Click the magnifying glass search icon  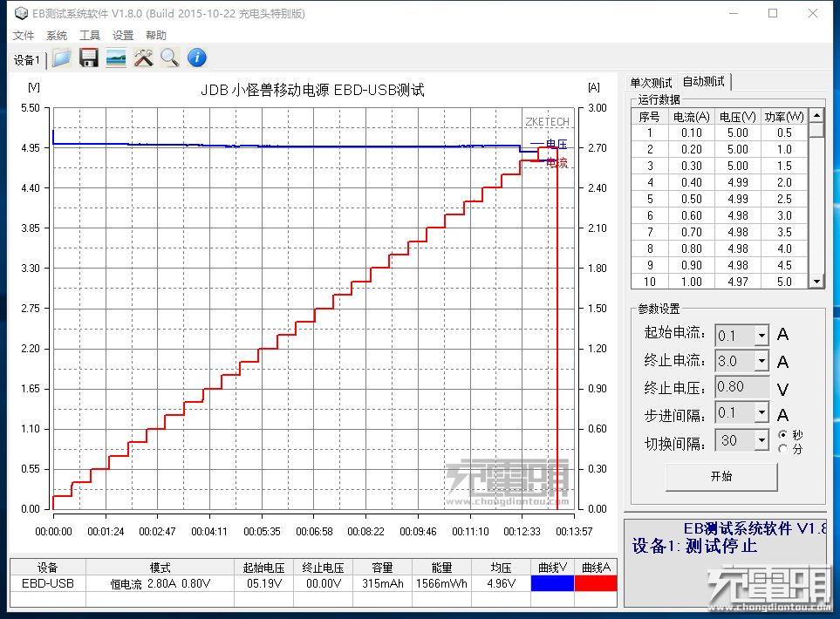(x=170, y=58)
